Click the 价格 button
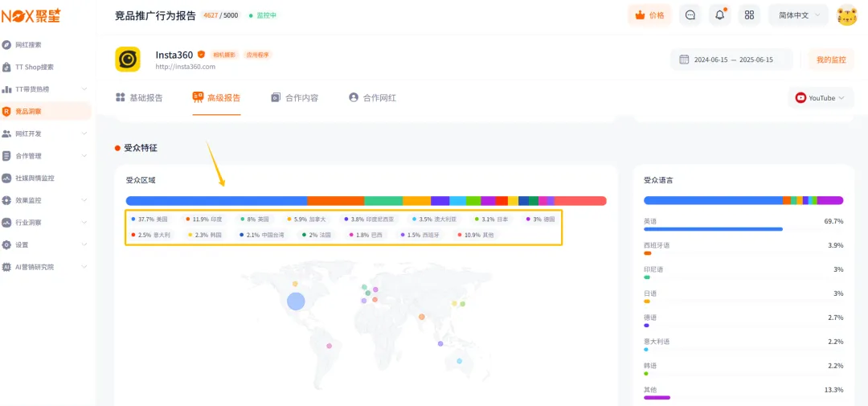Image resolution: width=868 pixels, height=406 pixels. 650,15
